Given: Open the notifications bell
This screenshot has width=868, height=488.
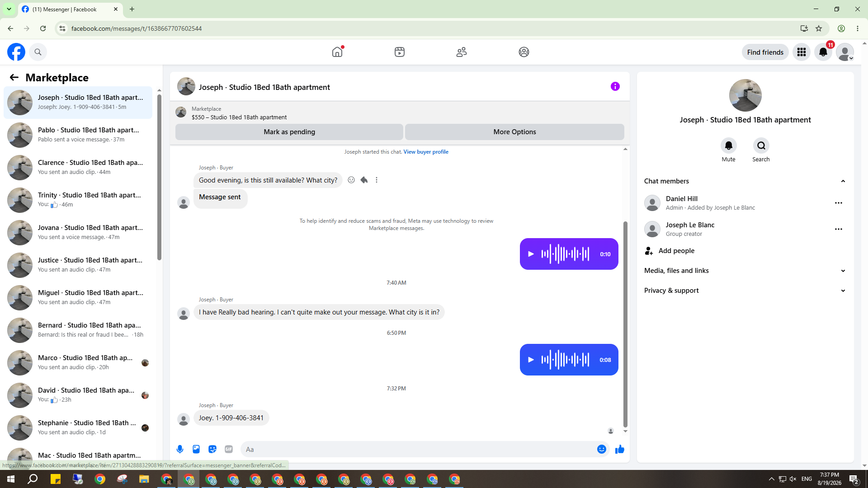Looking at the screenshot, I should 823,52.
